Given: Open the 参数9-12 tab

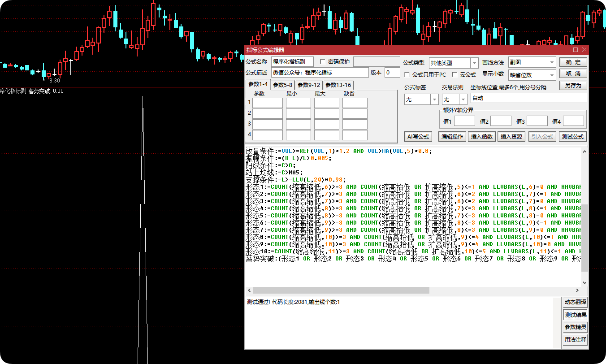Looking at the screenshot, I should click(x=309, y=85).
